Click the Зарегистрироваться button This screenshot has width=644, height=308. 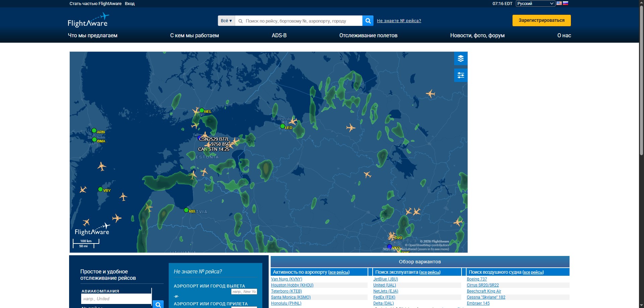(541, 20)
